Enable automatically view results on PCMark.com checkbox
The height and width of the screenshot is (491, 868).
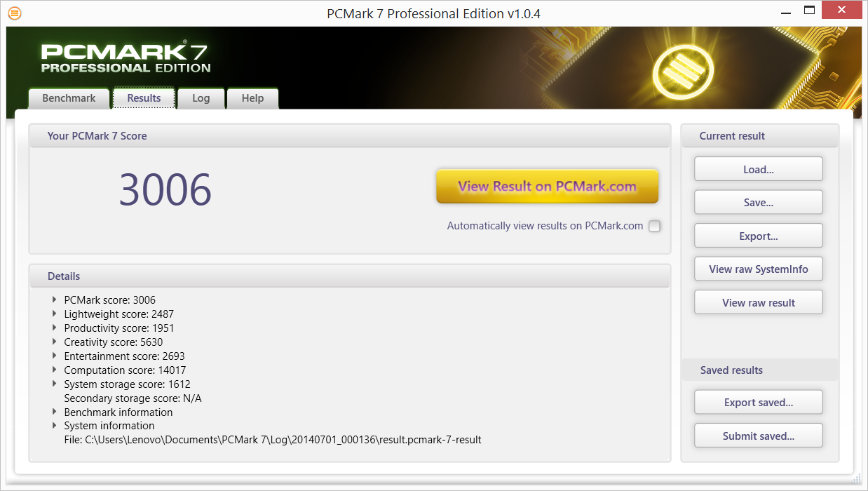point(654,226)
